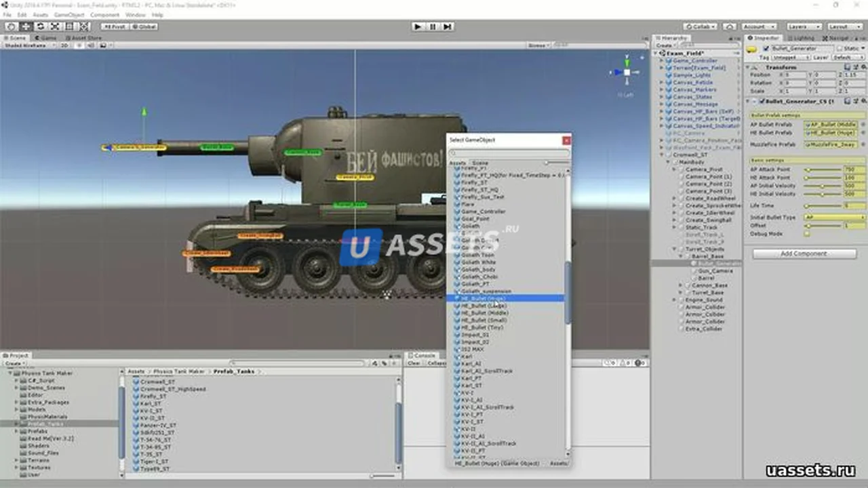Click Game_Controller prefab cube icon in Hierarchy
The width and height of the screenshot is (868, 488).
coord(669,60)
